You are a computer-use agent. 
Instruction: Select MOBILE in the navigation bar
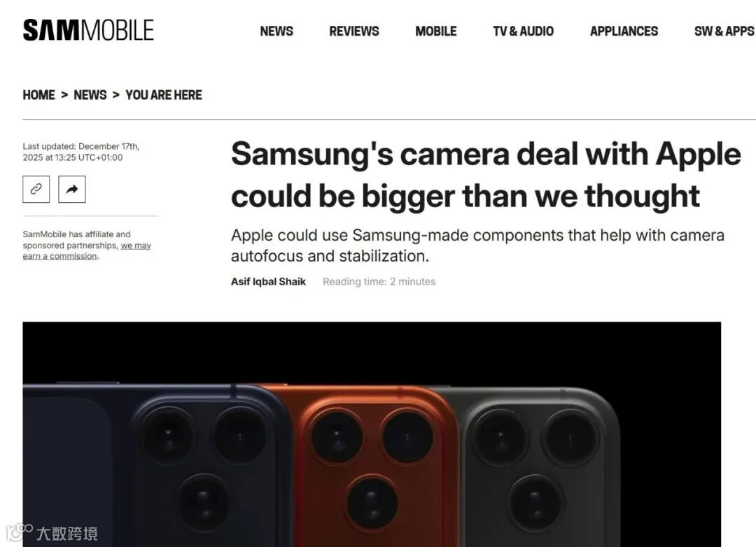click(436, 31)
